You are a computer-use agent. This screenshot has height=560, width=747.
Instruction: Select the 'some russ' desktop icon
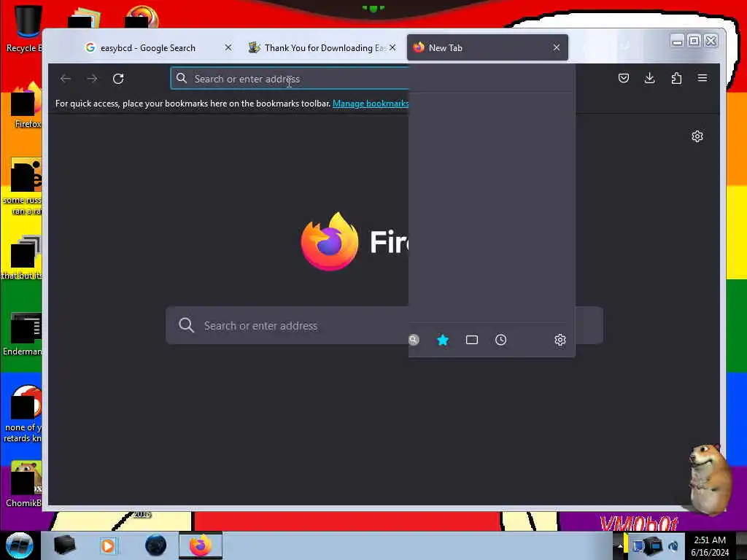point(23,187)
